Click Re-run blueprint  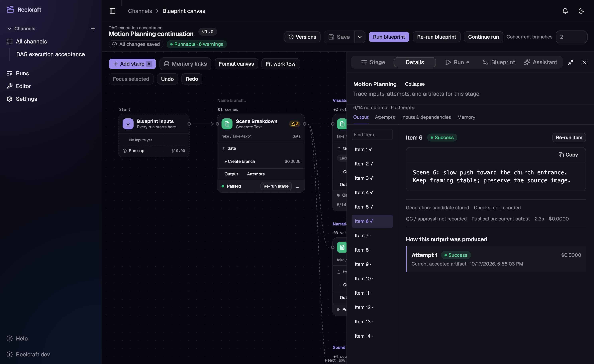pos(437,37)
